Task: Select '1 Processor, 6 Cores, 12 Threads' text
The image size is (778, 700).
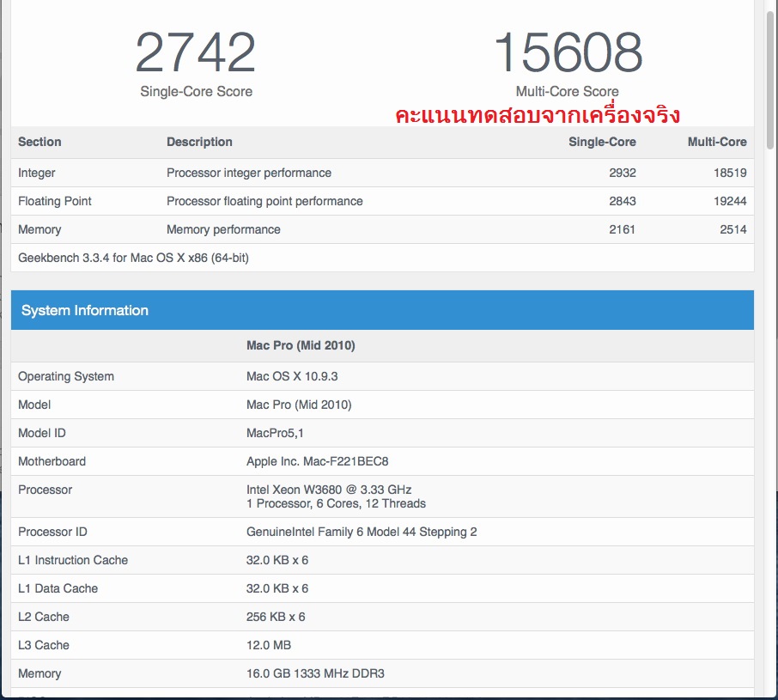Action: (336, 503)
